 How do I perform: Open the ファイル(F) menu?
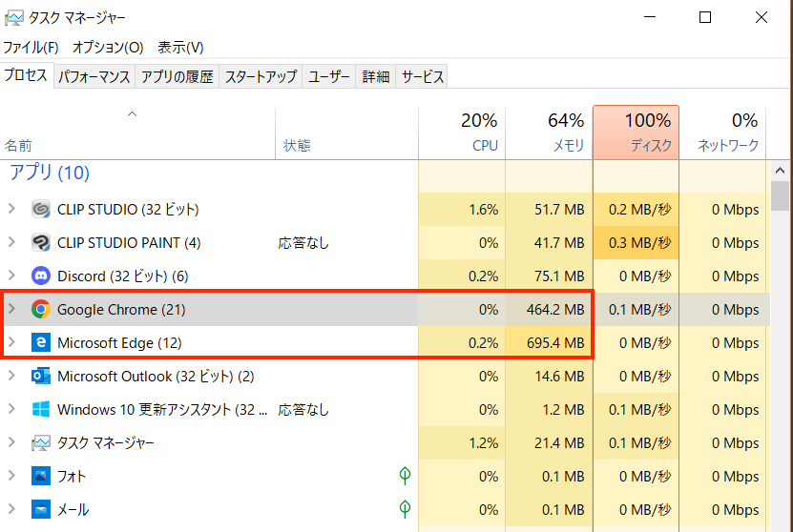click(31, 48)
